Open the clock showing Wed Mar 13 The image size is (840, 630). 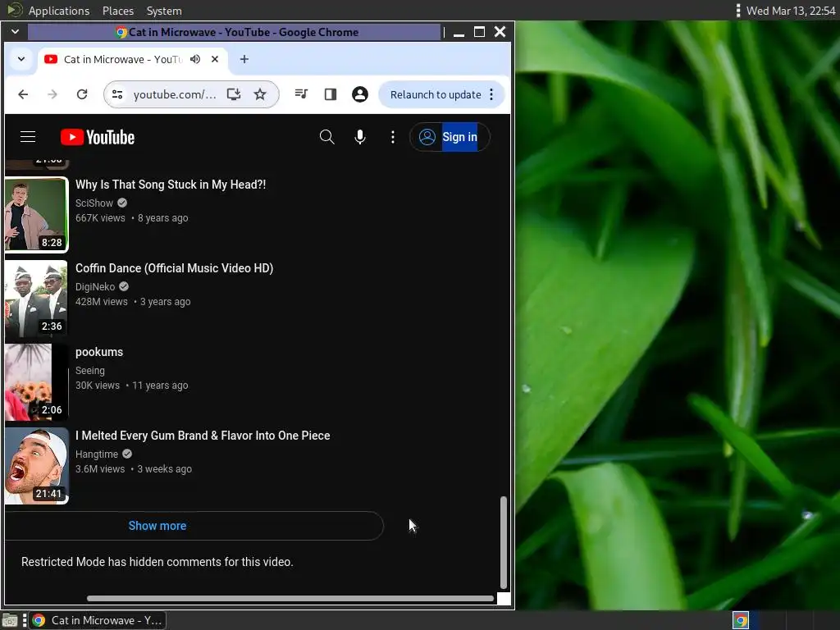(791, 11)
